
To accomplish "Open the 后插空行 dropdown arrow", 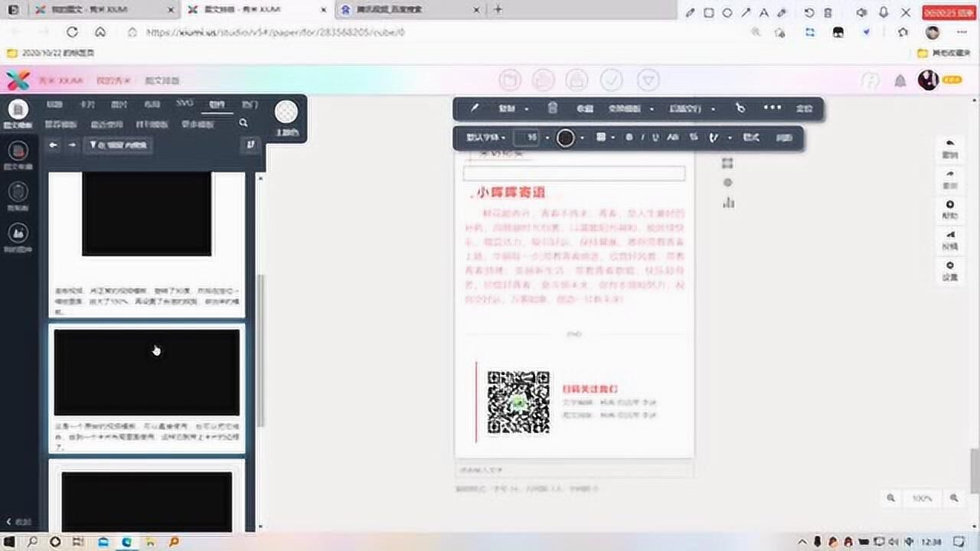I will 713,109.
